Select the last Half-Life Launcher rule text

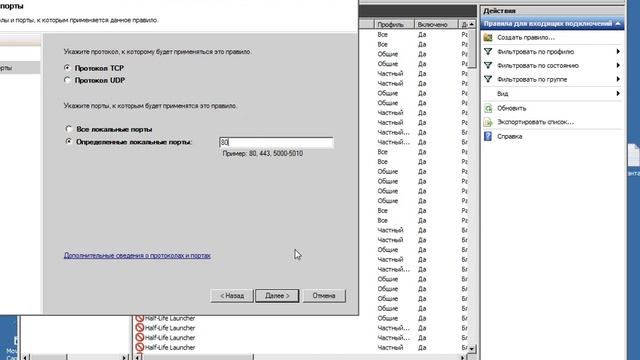(170, 347)
